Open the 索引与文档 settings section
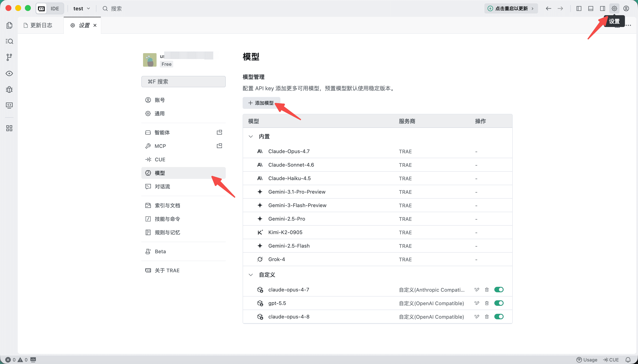This screenshot has width=638, height=364. [x=183, y=205]
